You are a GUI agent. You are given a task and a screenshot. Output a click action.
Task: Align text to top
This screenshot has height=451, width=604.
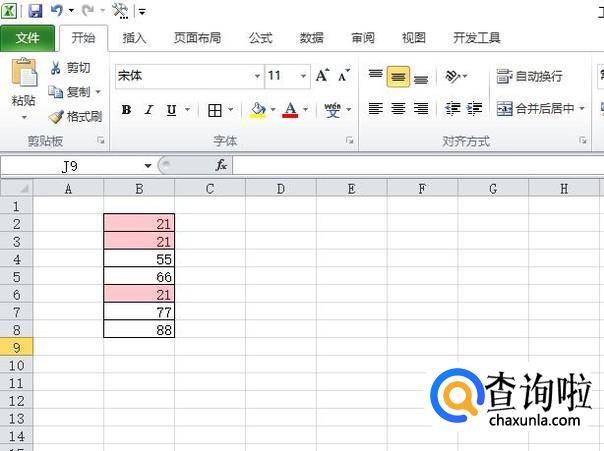pyautogui.click(x=375, y=74)
